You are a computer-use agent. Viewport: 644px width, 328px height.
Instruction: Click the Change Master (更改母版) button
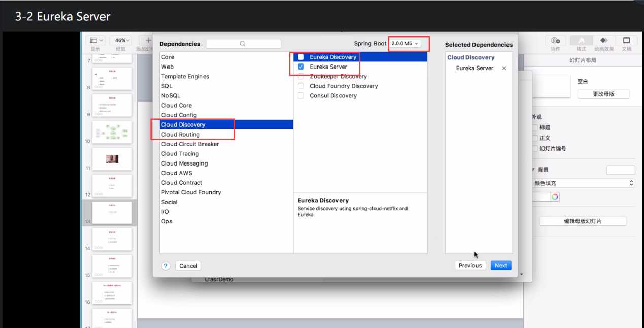point(603,94)
